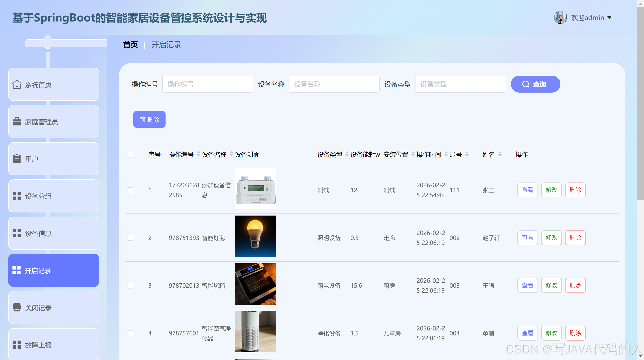644x360 pixels.
Task: Click the briefcase icon beside 家庭管理员
Action: (x=17, y=122)
